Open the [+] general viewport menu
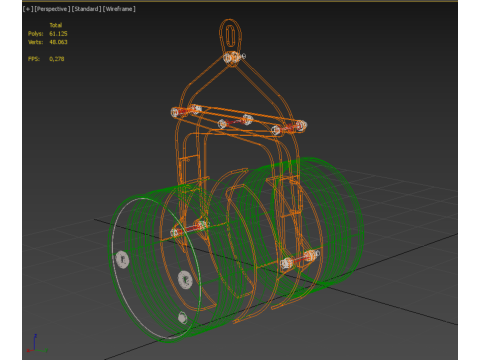 pos(28,9)
